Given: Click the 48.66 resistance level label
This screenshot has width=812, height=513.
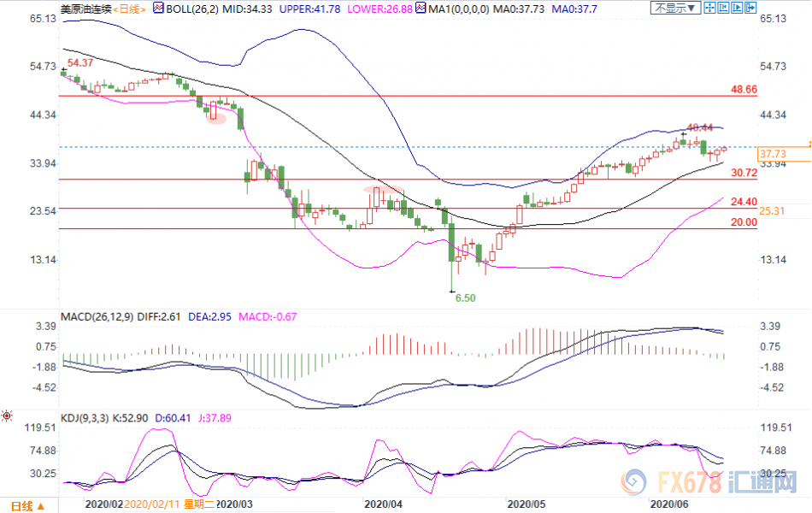Looking at the screenshot, I should [x=744, y=89].
